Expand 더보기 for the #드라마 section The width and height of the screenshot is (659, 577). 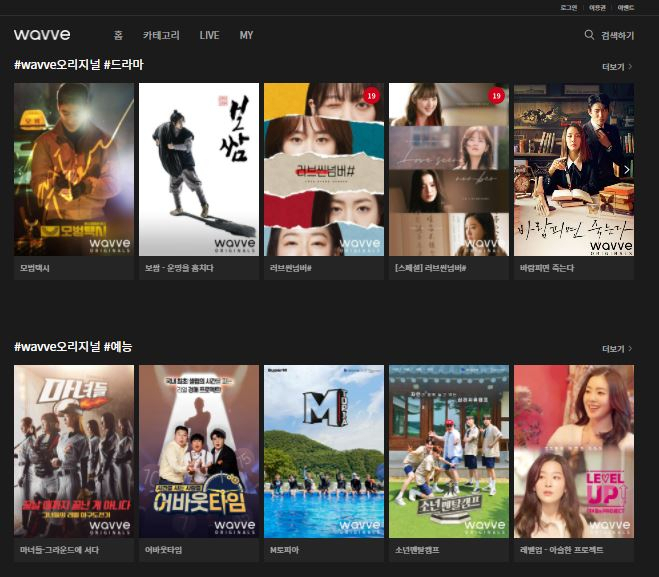(617, 67)
